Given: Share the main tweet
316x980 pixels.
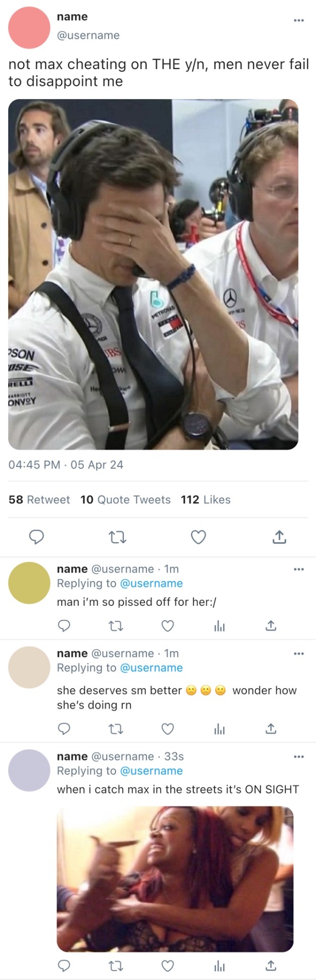Looking at the screenshot, I should (279, 537).
